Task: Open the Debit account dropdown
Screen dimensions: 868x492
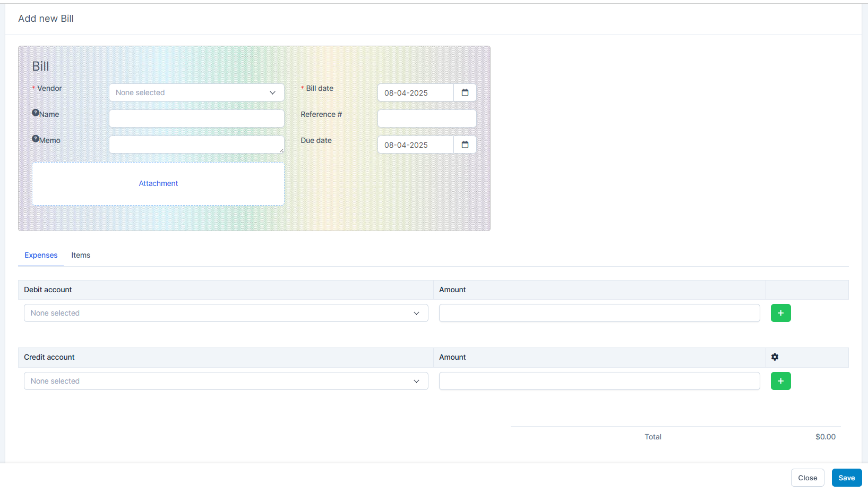Action: [226, 313]
